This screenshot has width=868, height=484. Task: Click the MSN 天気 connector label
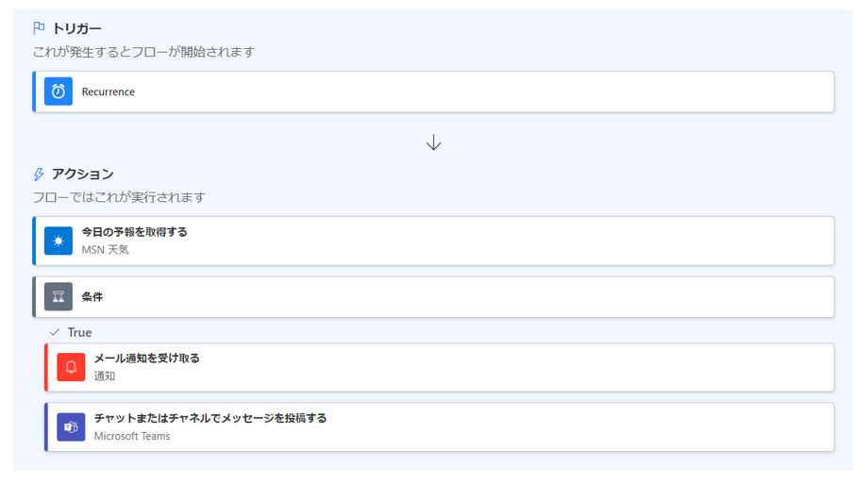pyautogui.click(x=105, y=250)
